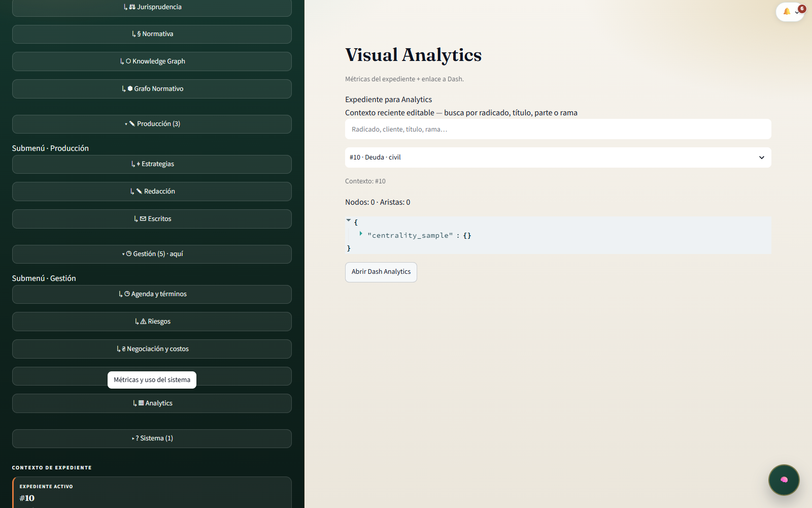812x508 pixels.
Task: Click the 'Contexto: #10' text
Action: (x=365, y=181)
